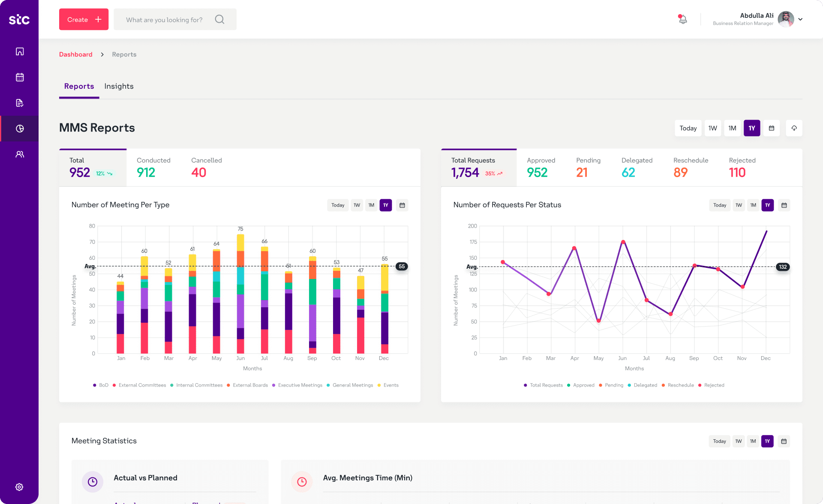Select the Delegated requests stat
Screen dimensions: 823x504
(637, 168)
